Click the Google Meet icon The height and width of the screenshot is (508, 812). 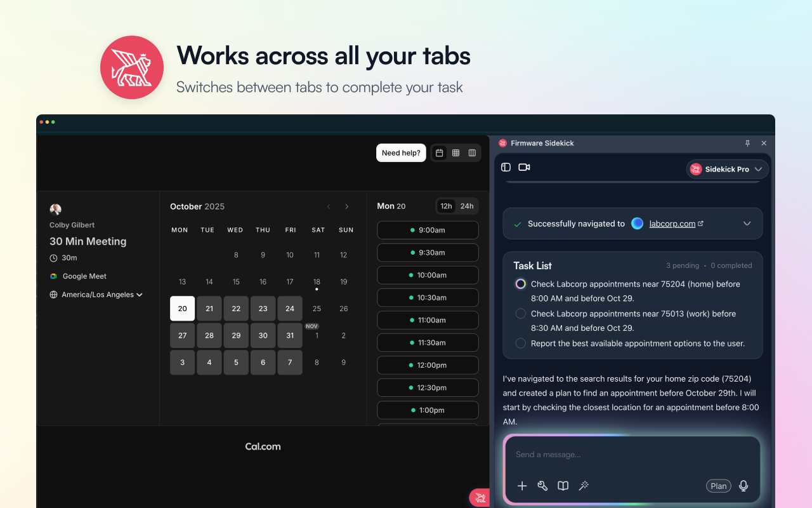pos(54,276)
